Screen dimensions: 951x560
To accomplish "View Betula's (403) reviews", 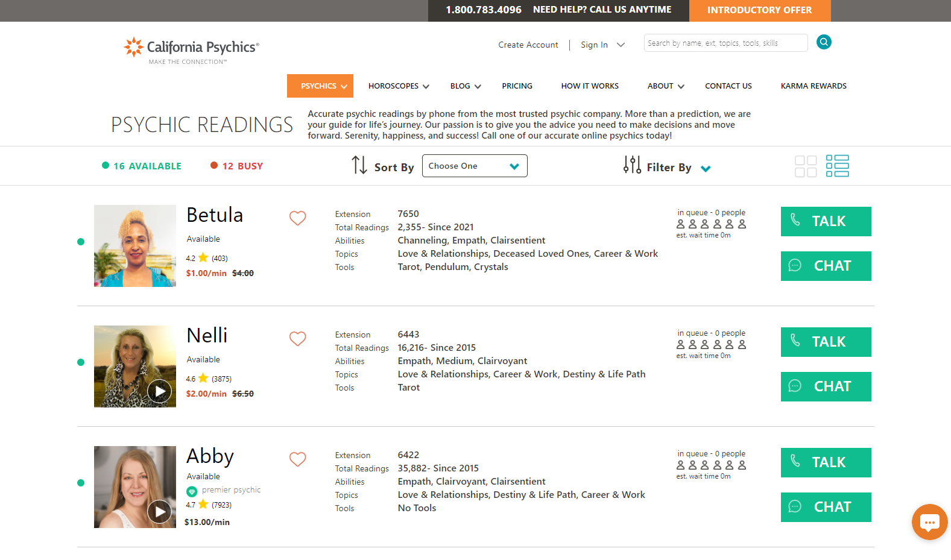I will [220, 259].
